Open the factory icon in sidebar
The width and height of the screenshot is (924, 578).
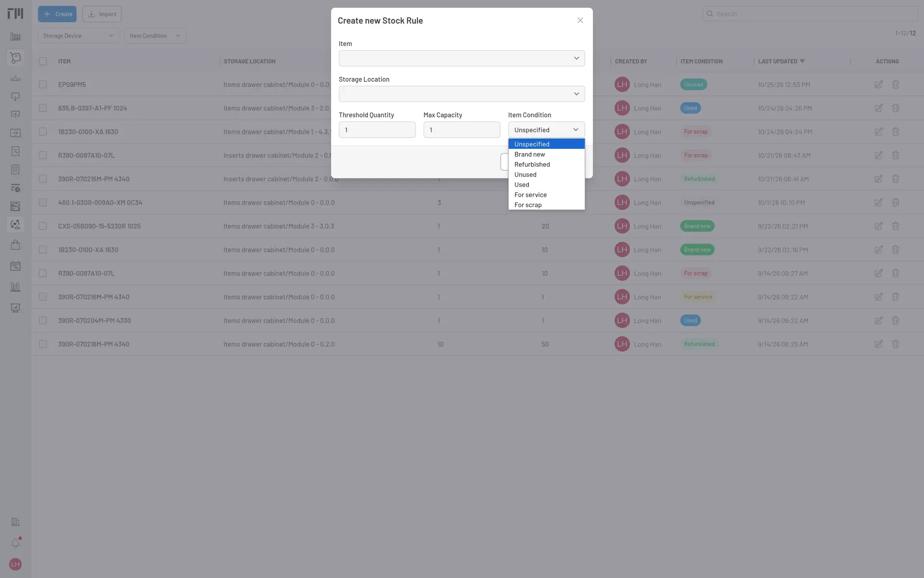15,37
